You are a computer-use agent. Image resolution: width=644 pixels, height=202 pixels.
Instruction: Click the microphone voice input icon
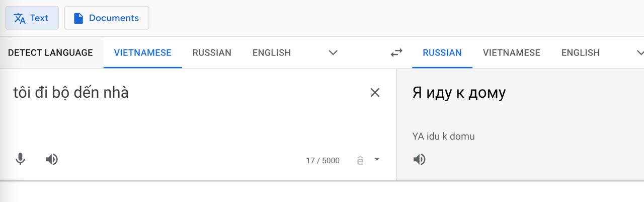pos(20,160)
